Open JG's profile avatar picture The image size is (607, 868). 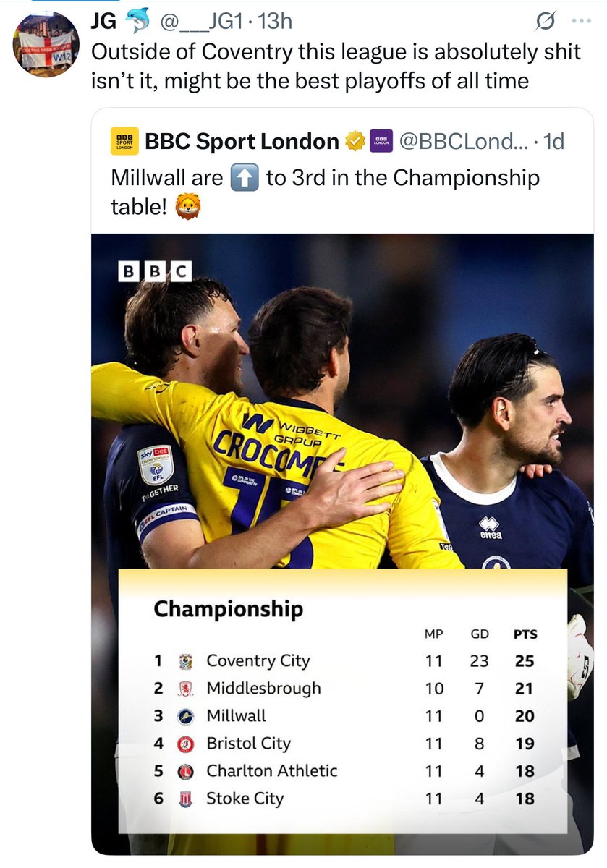click(x=46, y=45)
